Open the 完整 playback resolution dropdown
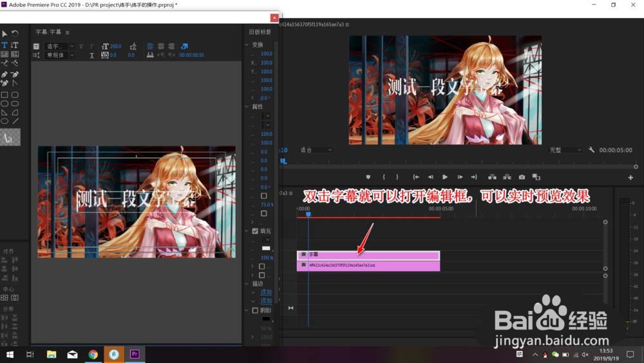The height and width of the screenshot is (363, 644). (x=565, y=150)
